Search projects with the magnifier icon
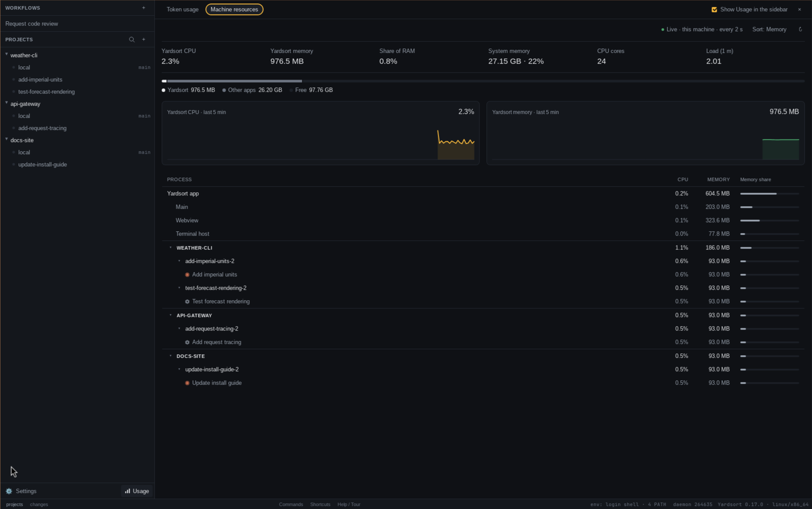The height and width of the screenshot is (509, 812). click(x=132, y=39)
